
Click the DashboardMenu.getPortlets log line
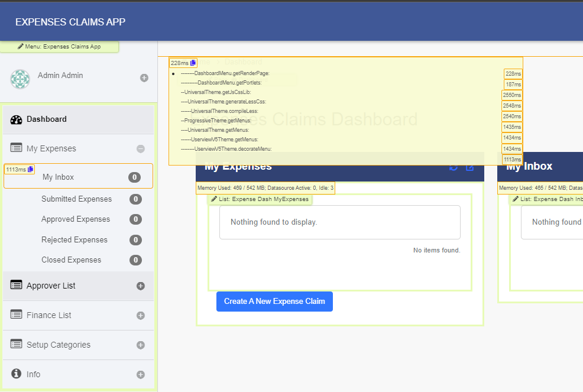click(x=222, y=83)
